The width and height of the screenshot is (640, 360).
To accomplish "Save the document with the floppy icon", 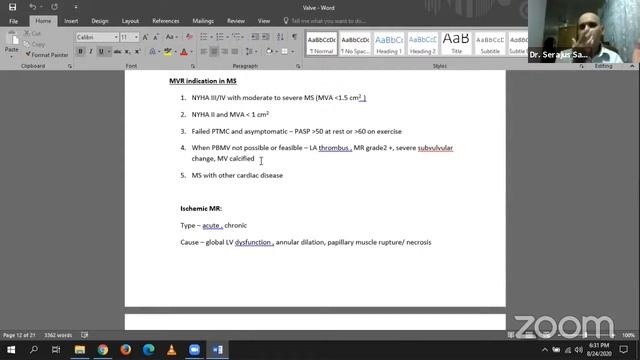I will click(12, 7).
